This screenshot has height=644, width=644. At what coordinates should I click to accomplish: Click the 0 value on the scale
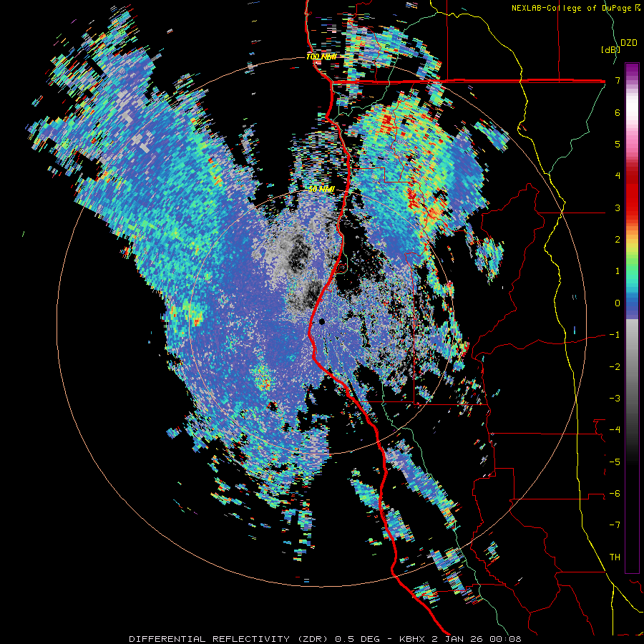(618, 303)
